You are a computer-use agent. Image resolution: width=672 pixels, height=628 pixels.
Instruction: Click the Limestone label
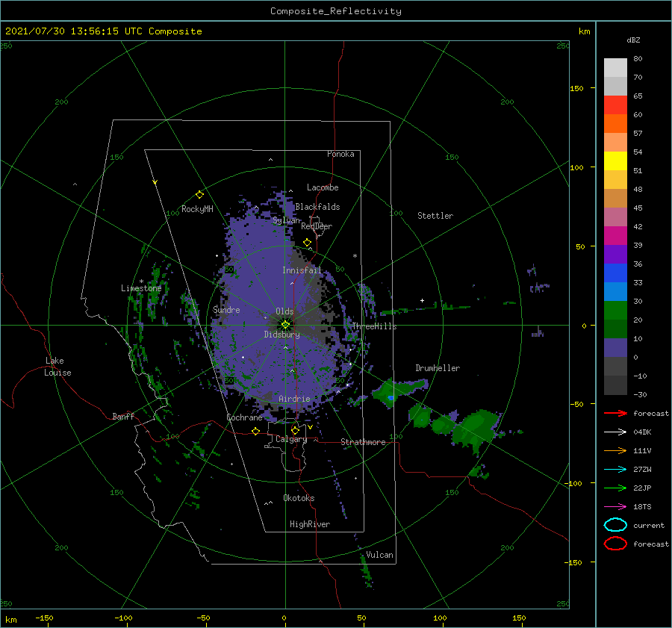[141, 288]
